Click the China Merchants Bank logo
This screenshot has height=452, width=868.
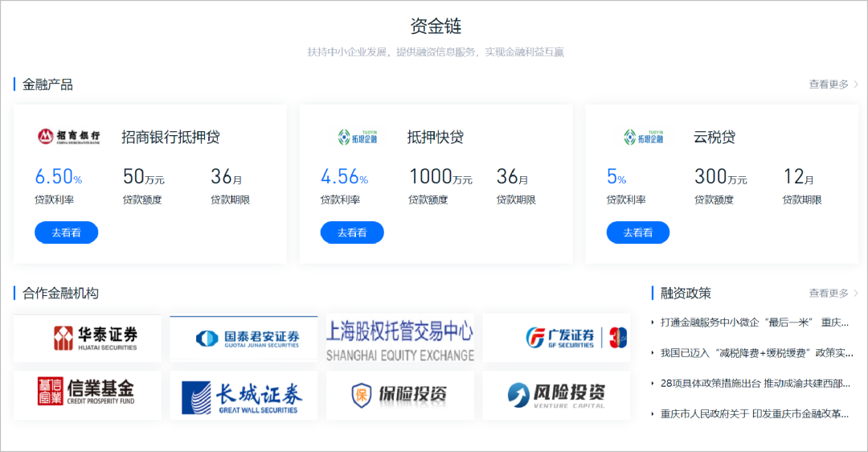[68, 136]
